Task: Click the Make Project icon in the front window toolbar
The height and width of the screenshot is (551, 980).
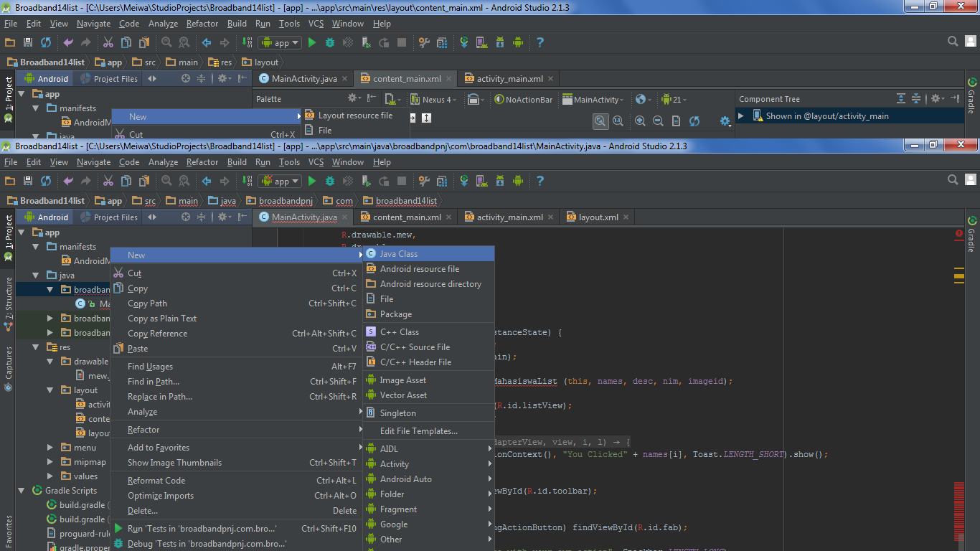Action: coord(248,182)
